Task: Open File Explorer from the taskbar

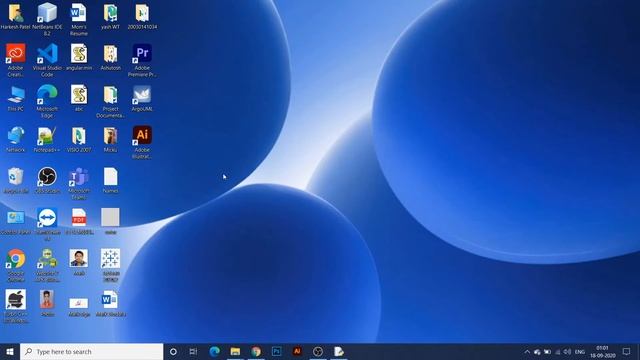Action: click(x=235, y=351)
